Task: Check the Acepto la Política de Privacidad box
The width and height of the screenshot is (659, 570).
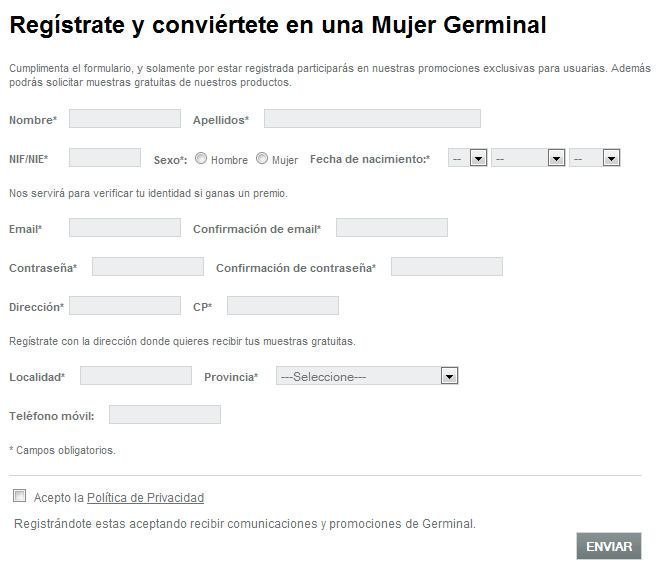Action: [x=19, y=496]
